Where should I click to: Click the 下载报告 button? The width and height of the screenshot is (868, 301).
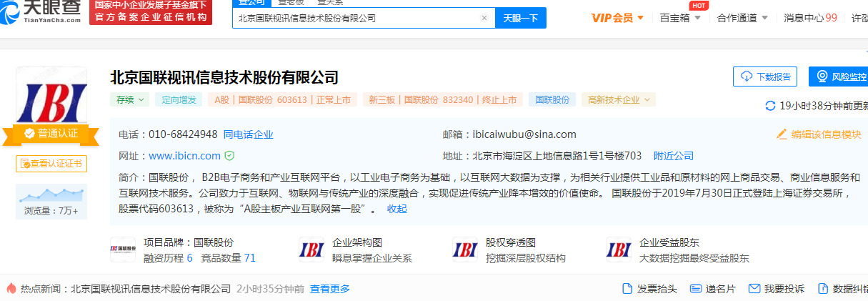[765, 77]
